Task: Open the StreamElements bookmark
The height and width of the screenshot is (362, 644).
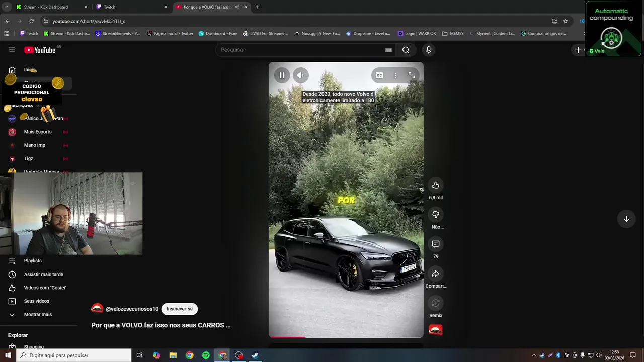Action: pos(118,34)
